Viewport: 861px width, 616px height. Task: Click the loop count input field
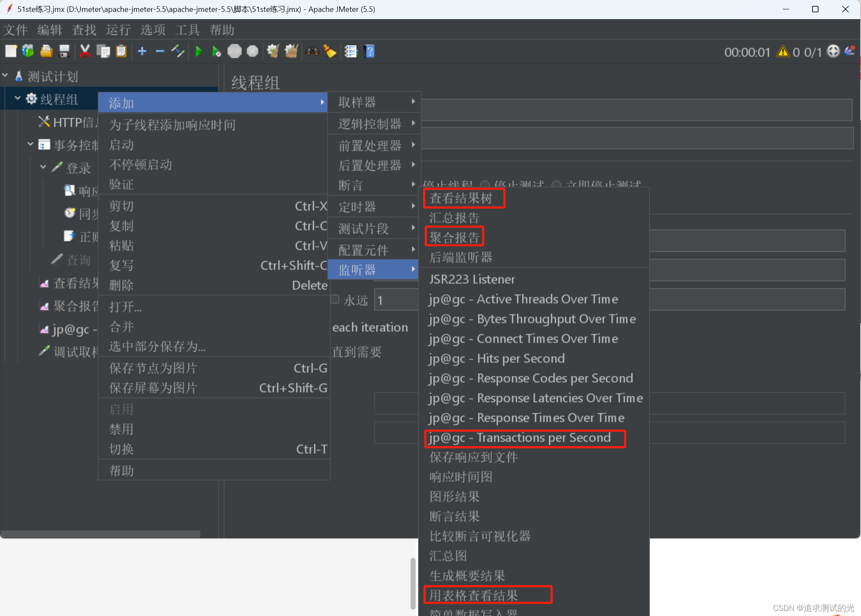pyautogui.click(x=396, y=300)
